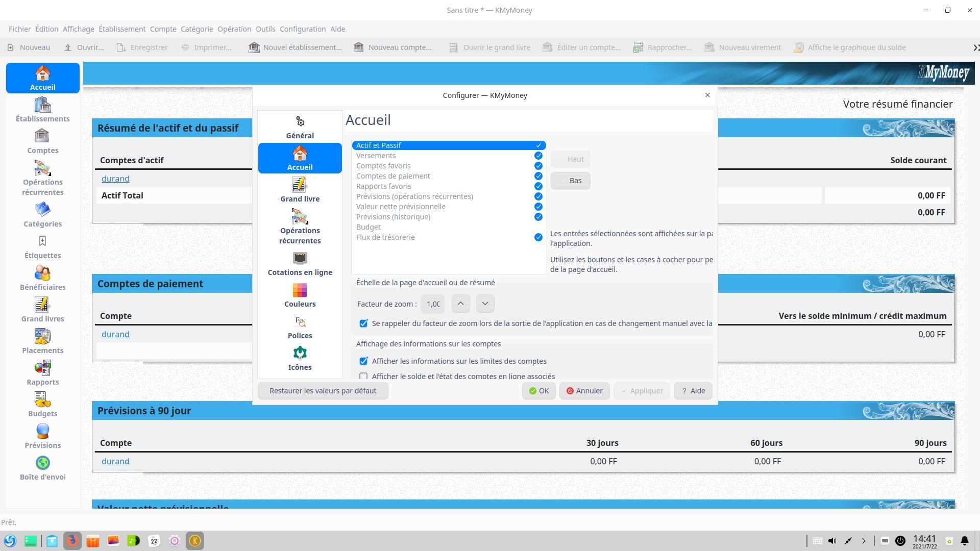Open Comptes view in main sidebar
The height and width of the screenshot is (551, 980).
click(43, 141)
